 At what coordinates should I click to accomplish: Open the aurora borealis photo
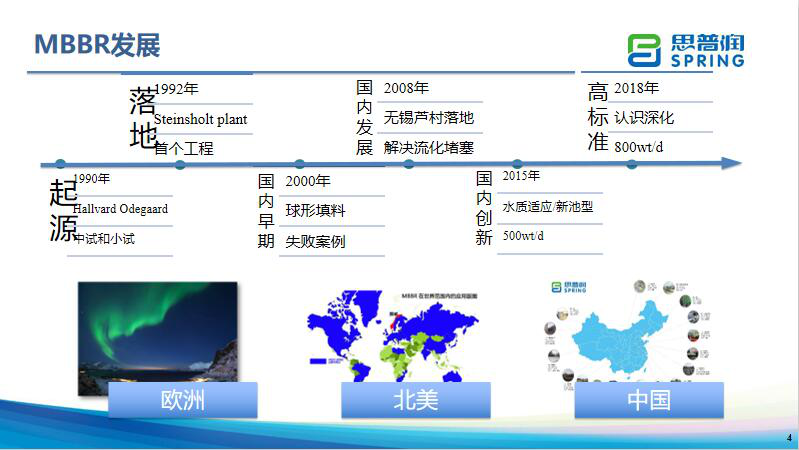click(158, 331)
